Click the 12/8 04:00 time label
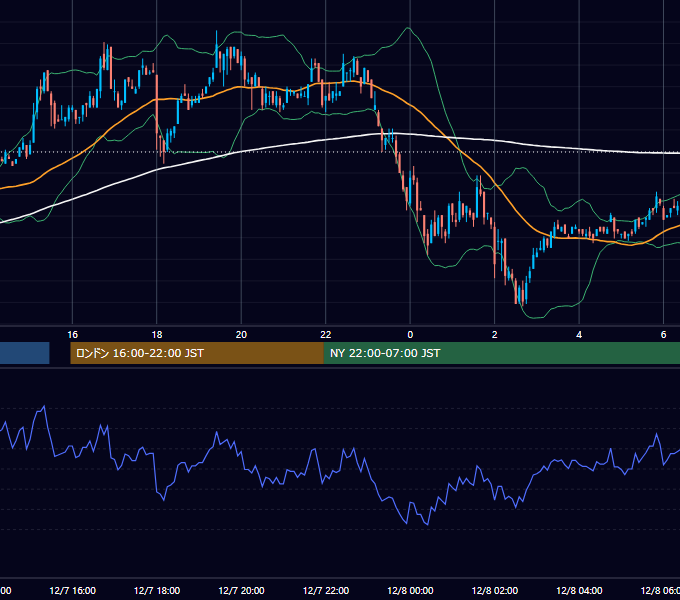The image size is (680, 600). (579, 590)
